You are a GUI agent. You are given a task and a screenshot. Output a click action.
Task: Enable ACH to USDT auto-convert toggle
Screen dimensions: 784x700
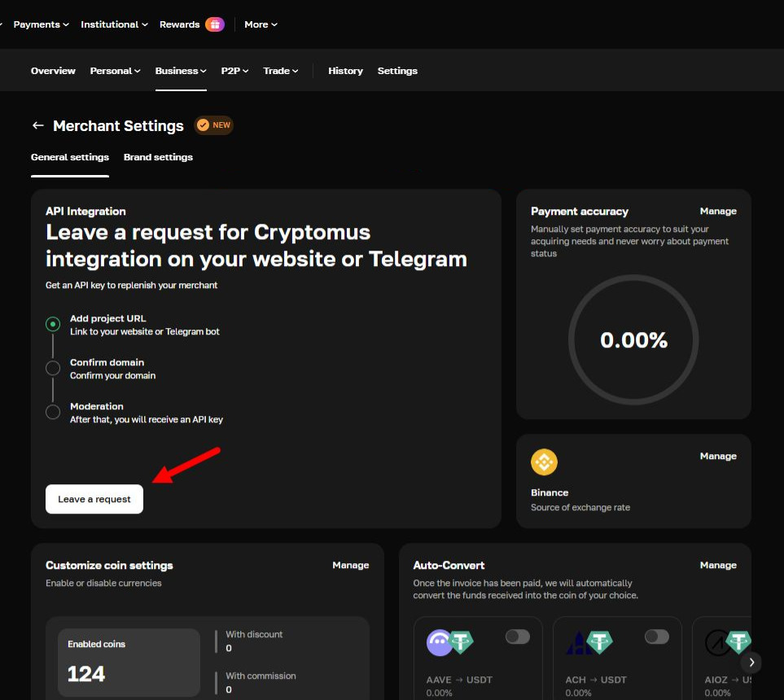(x=656, y=637)
